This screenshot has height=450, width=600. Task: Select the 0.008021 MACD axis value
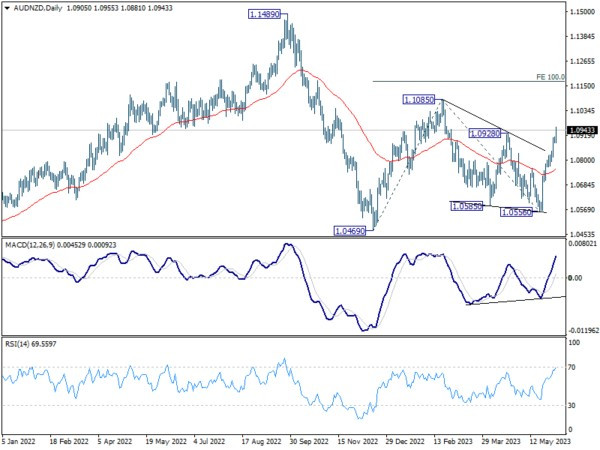pos(583,243)
